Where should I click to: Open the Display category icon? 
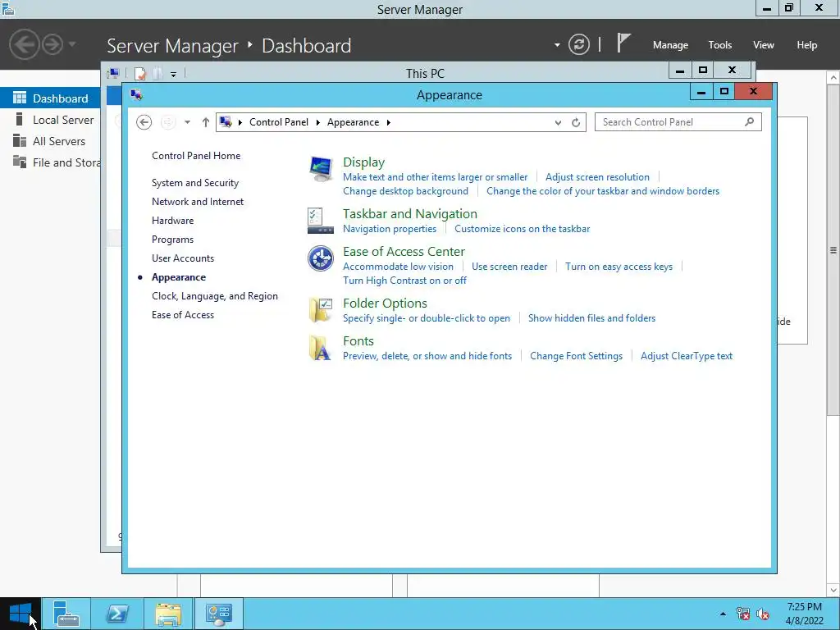click(321, 169)
